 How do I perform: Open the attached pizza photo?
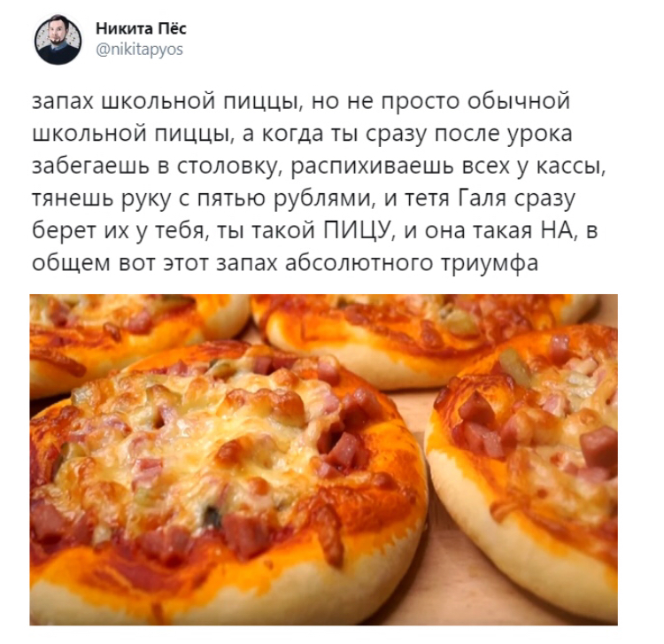[323, 459]
